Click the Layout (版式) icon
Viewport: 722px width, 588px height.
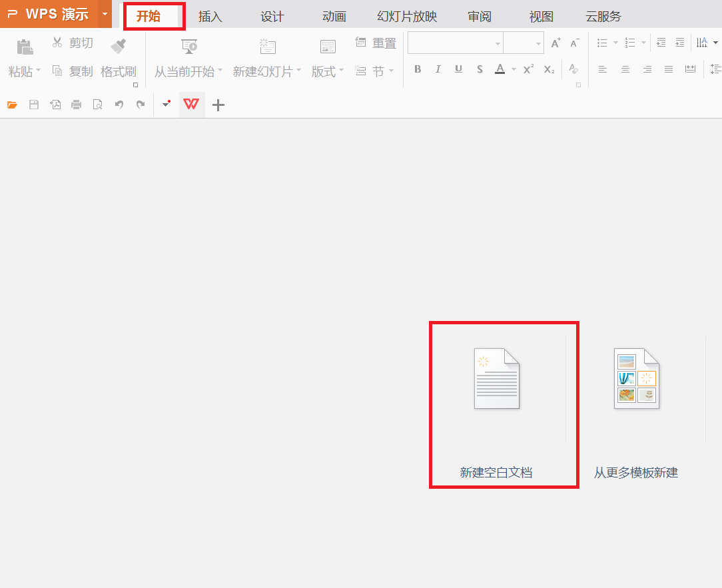(x=328, y=47)
